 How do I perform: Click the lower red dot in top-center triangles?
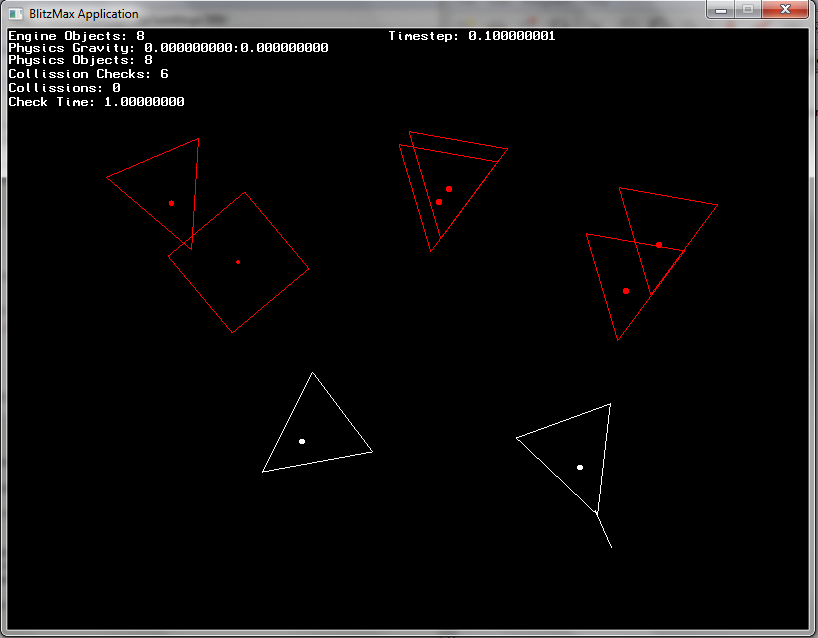pos(439,202)
